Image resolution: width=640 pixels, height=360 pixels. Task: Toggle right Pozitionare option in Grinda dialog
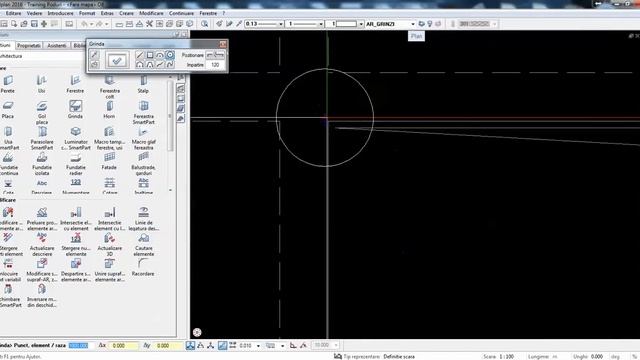pyautogui.click(x=220, y=55)
